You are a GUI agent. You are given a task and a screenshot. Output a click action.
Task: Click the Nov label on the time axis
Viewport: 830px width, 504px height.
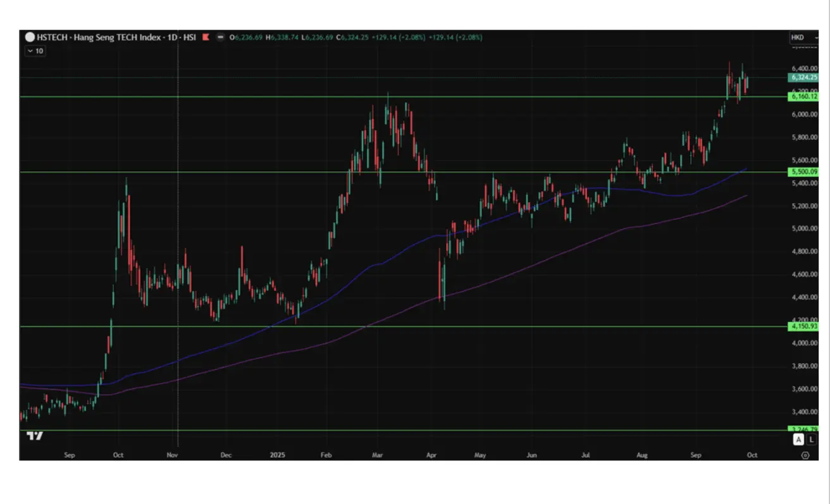[171, 454]
